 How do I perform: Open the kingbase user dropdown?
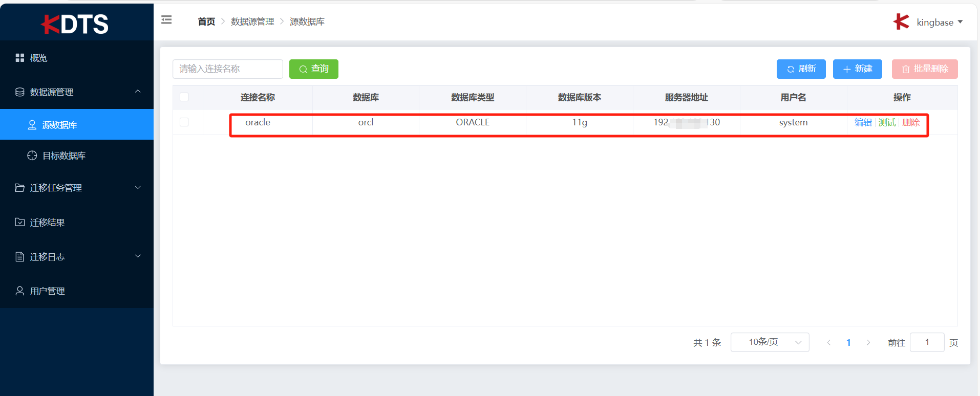[940, 22]
